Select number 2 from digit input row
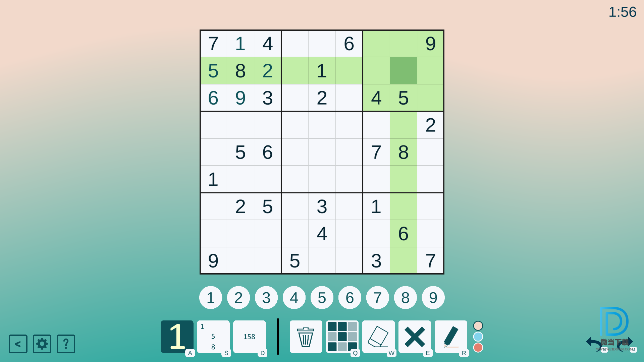644x362 pixels. [x=239, y=297]
